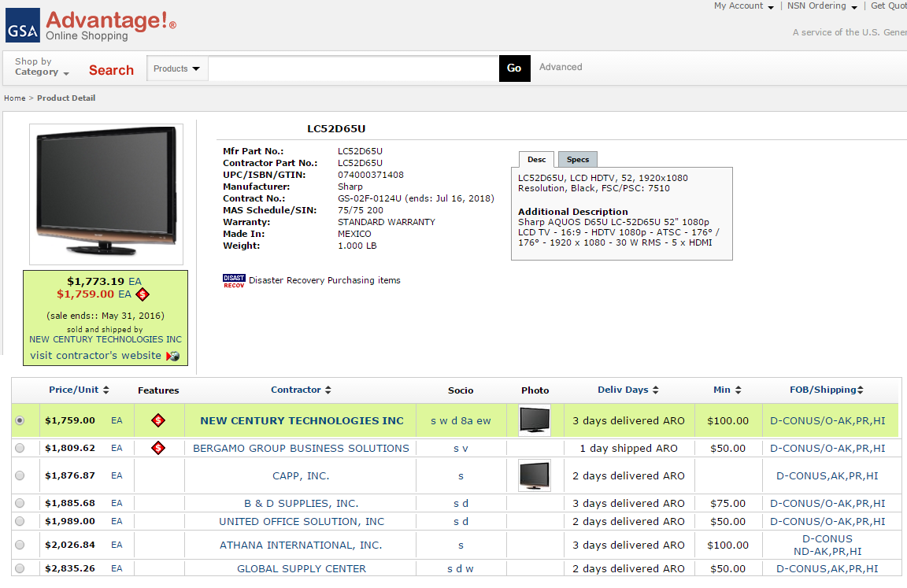Click the globe icon next to visit contractor's website

(172, 356)
